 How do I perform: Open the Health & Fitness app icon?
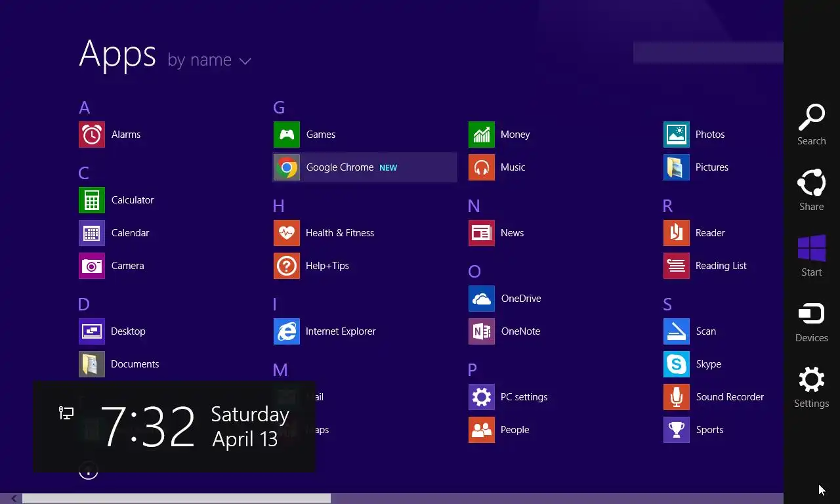[287, 233]
